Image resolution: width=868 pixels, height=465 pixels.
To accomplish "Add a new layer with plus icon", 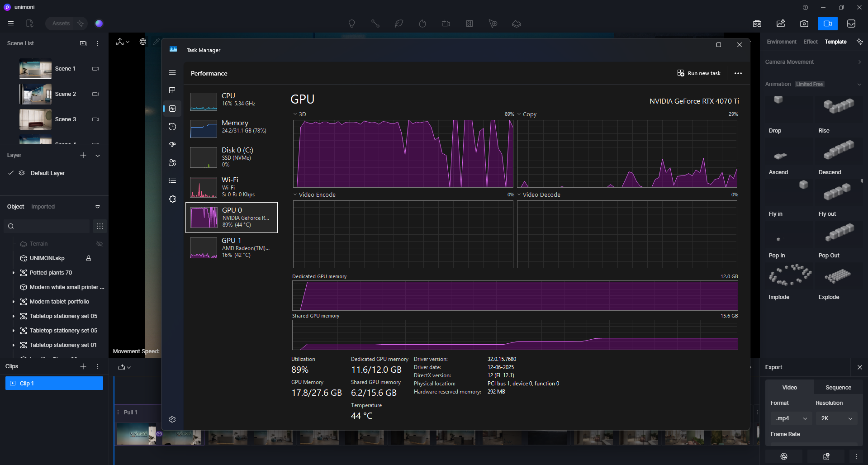I will 83,155.
